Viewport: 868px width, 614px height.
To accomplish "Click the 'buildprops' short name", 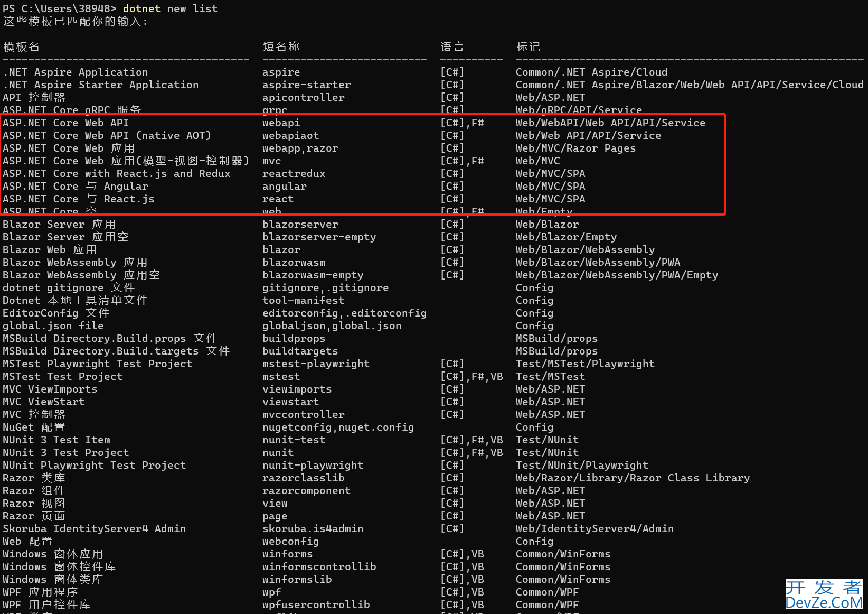I will (294, 338).
